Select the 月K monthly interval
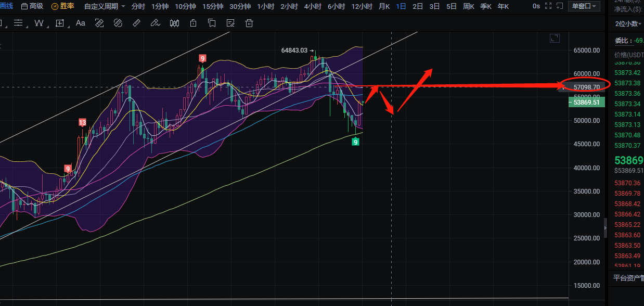644x306 pixels. 384,6
